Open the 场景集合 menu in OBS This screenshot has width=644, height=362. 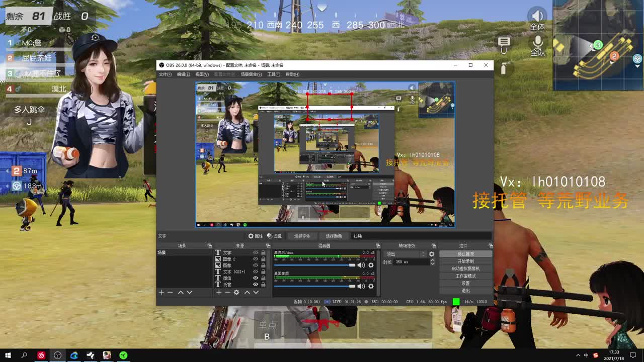[251, 74]
